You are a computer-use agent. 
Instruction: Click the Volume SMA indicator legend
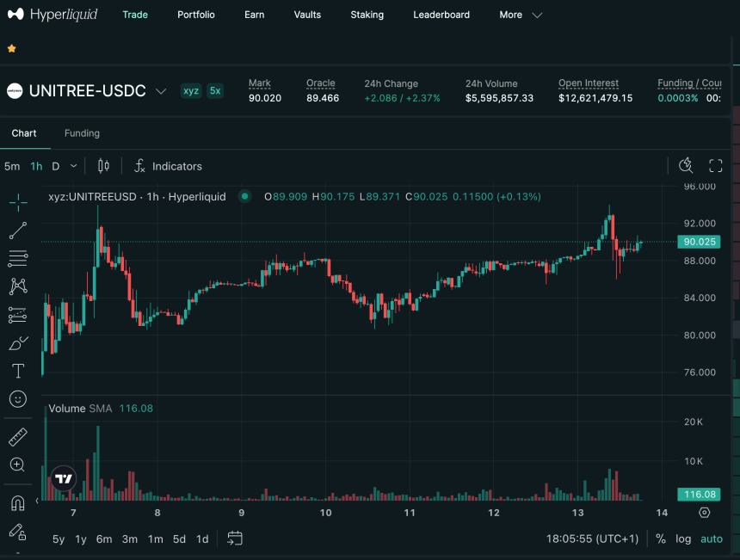click(80, 409)
